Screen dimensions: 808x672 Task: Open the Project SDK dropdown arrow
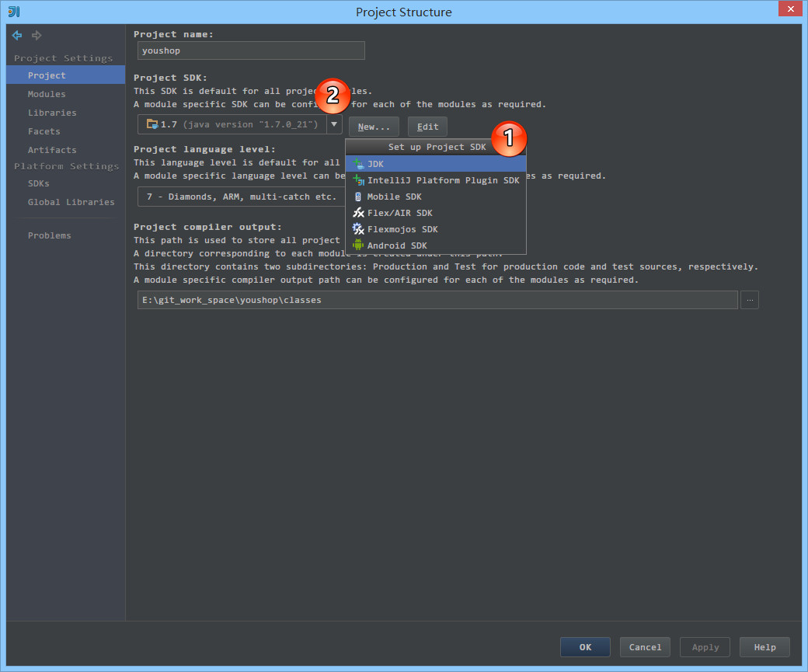coord(333,124)
